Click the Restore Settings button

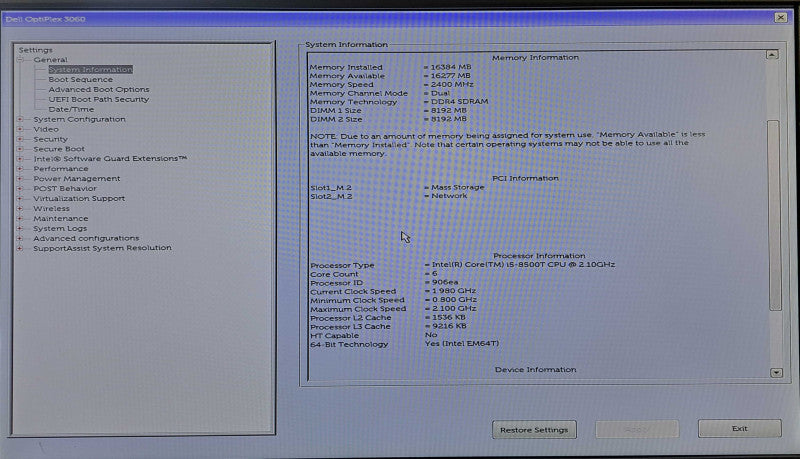(534, 430)
